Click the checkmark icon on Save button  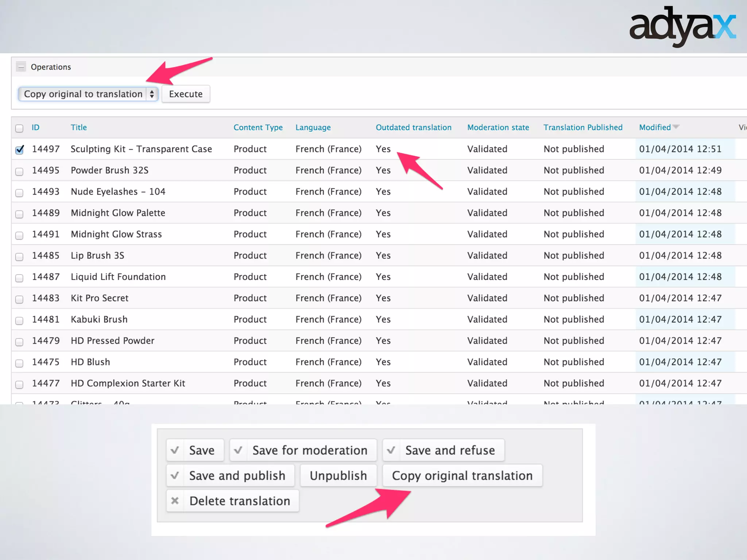coord(175,450)
